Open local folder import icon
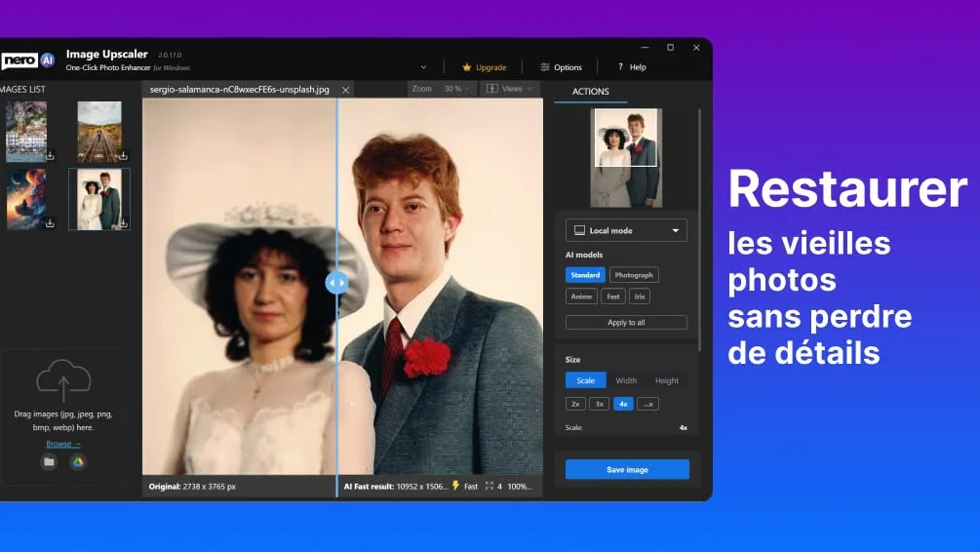The height and width of the screenshot is (552, 980). pos(49,462)
